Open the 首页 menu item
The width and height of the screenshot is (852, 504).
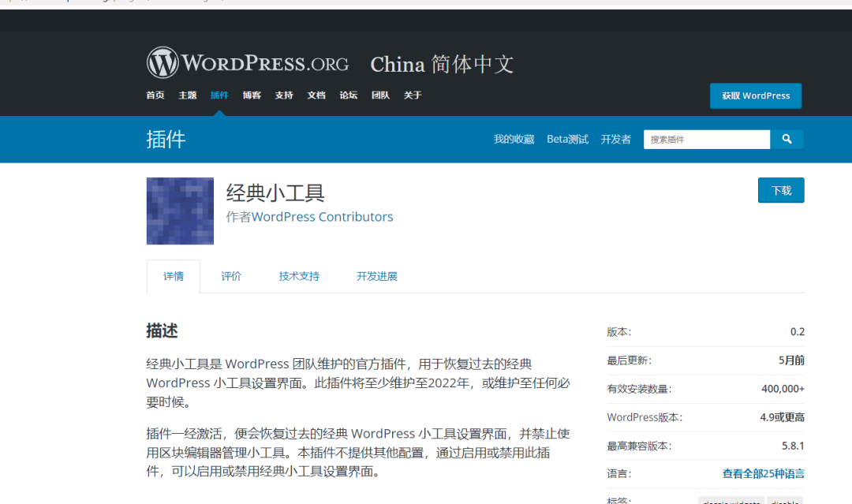coord(155,95)
